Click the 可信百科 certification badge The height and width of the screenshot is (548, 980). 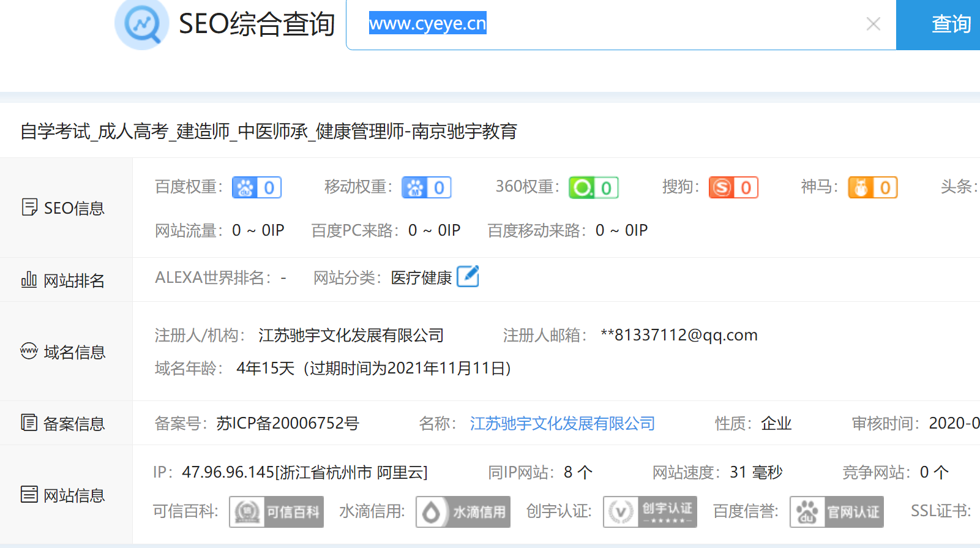click(276, 512)
